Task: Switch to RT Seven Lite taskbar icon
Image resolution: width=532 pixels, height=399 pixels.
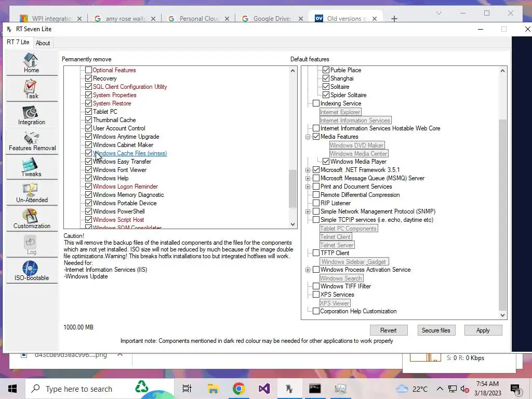Action: pyautogui.click(x=289, y=389)
